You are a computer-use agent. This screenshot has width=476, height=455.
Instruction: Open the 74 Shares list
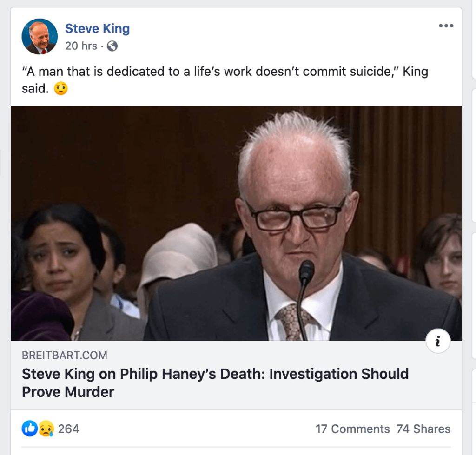[x=423, y=429]
